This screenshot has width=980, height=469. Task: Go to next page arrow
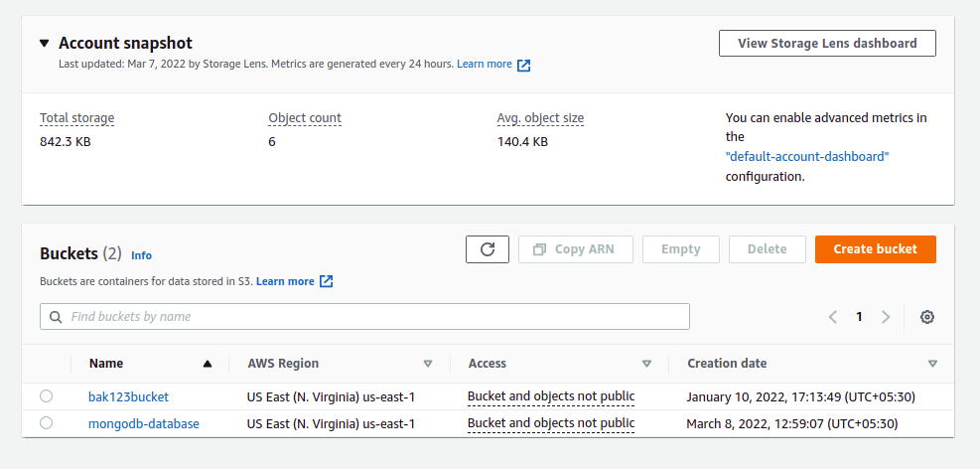pos(886,317)
